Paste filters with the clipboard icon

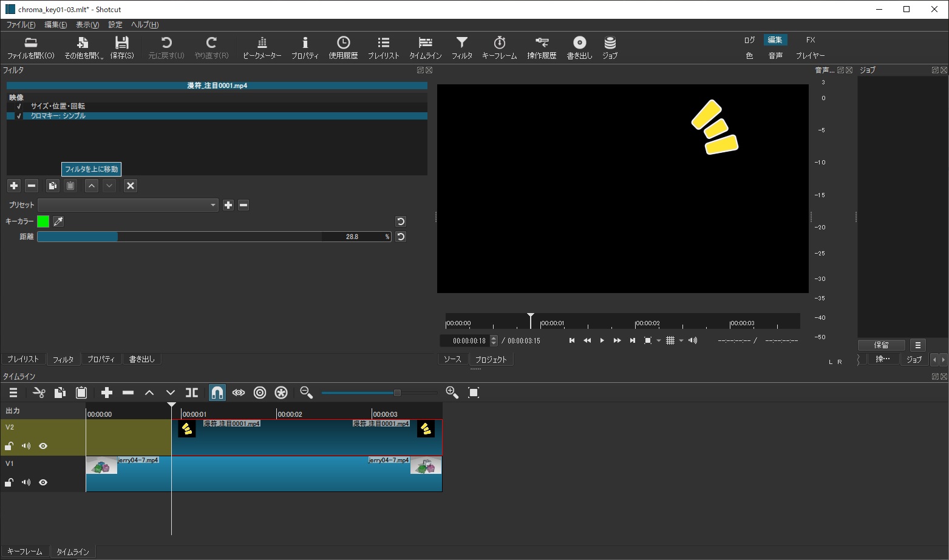pos(70,186)
